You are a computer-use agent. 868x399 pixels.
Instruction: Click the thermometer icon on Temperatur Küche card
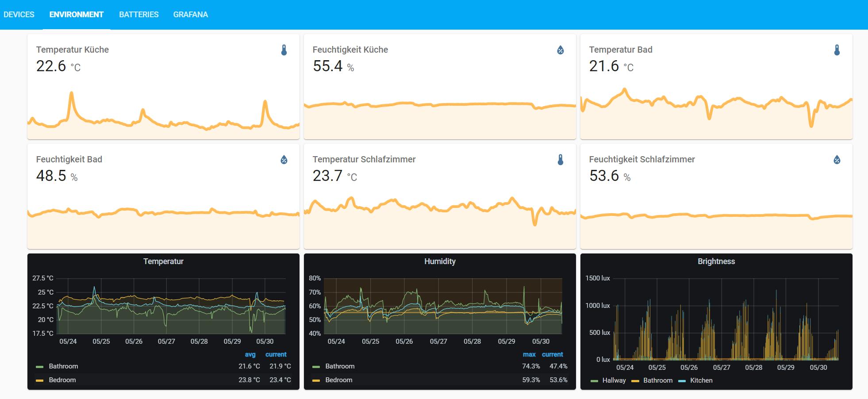point(284,50)
